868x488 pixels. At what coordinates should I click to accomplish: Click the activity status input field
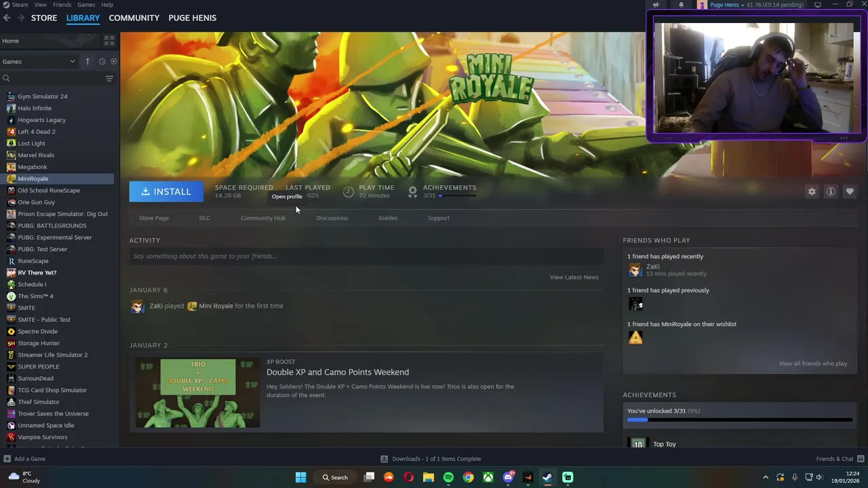click(366, 256)
